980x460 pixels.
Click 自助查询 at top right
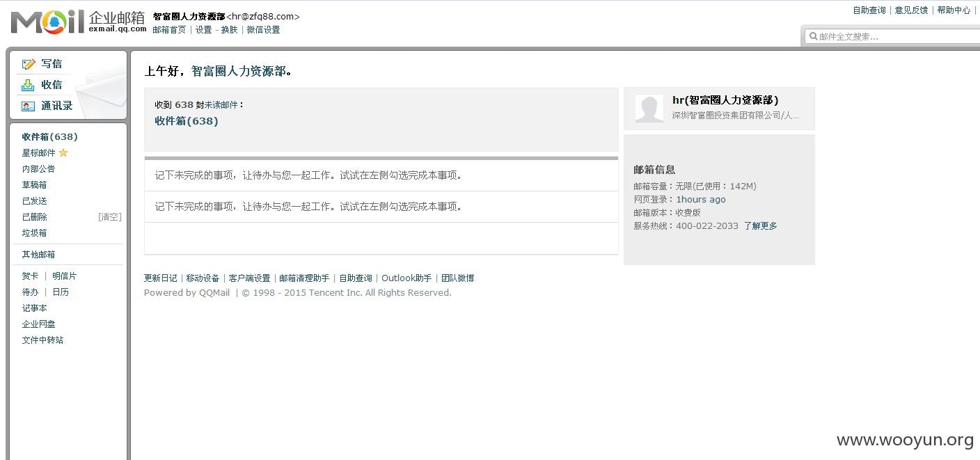coord(869,10)
